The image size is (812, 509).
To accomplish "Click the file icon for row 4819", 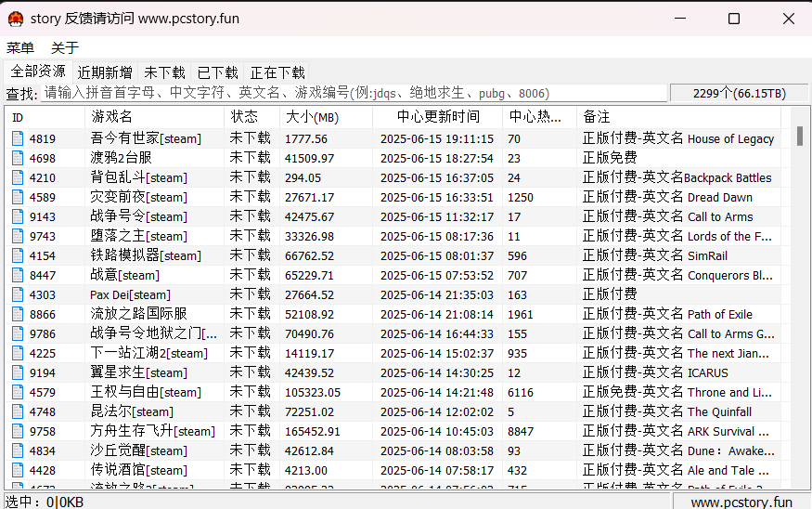I will point(18,138).
